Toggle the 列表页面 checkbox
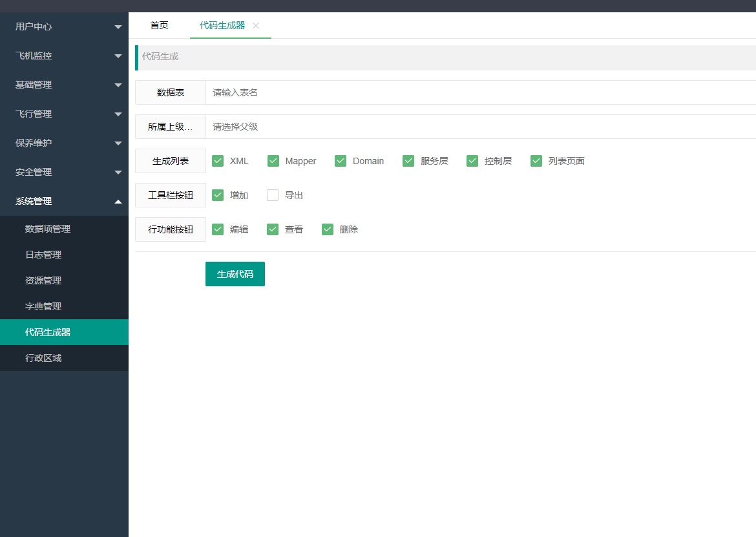The height and width of the screenshot is (537, 756). point(536,161)
